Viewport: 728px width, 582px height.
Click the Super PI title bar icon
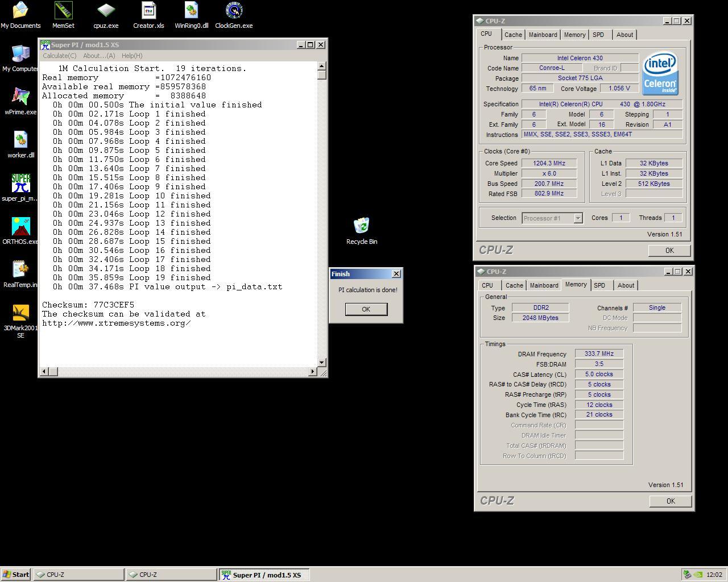(45, 44)
